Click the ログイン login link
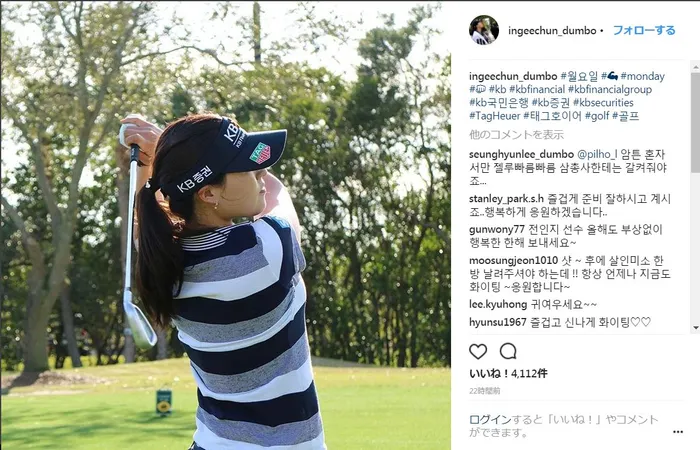The height and width of the screenshot is (450, 700). pos(490,419)
